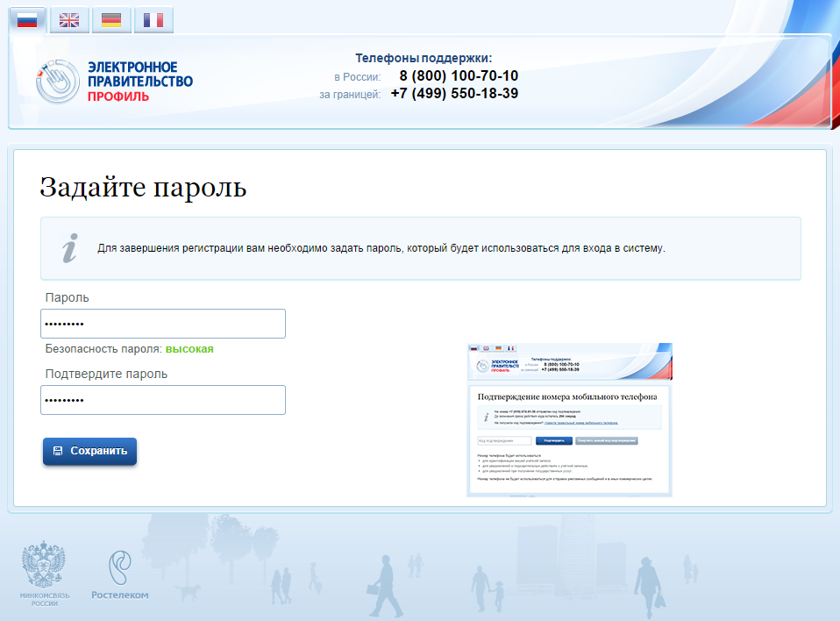The width and height of the screenshot is (840, 621).
Task: Click the Задайте пароль page heading
Action: pyautogui.click(x=143, y=188)
